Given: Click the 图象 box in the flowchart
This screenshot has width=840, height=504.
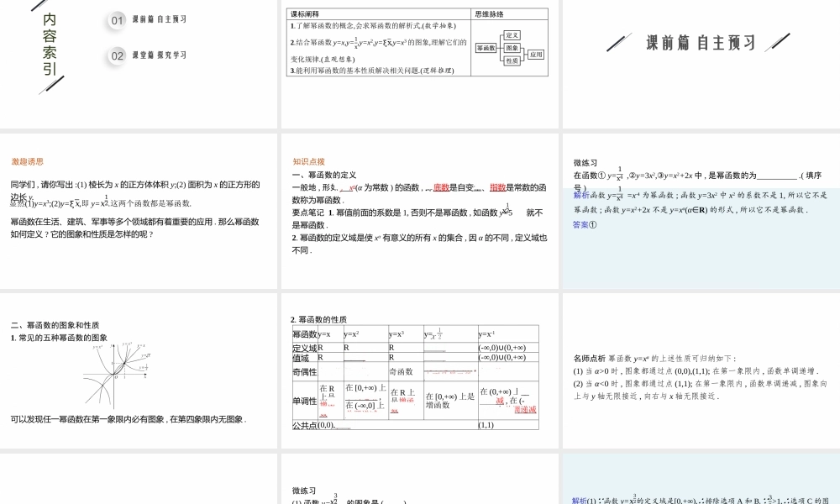Looking at the screenshot, I should (512, 48).
